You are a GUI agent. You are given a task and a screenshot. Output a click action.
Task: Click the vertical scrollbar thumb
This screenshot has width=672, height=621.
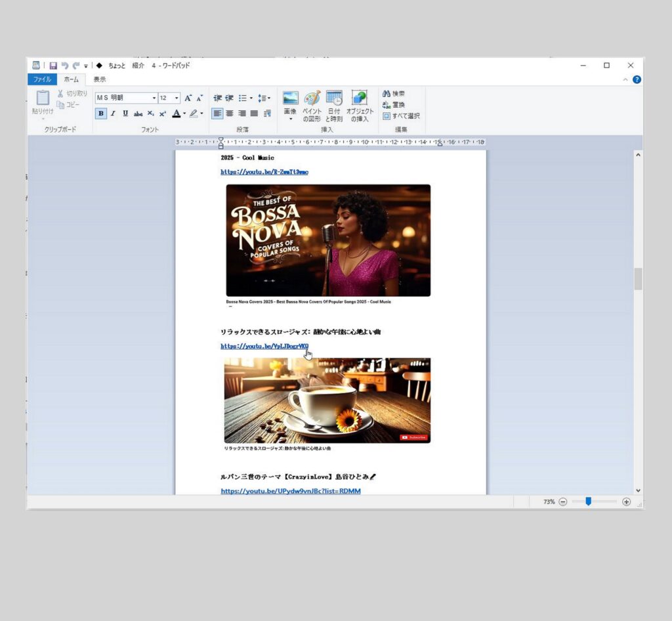point(638,279)
